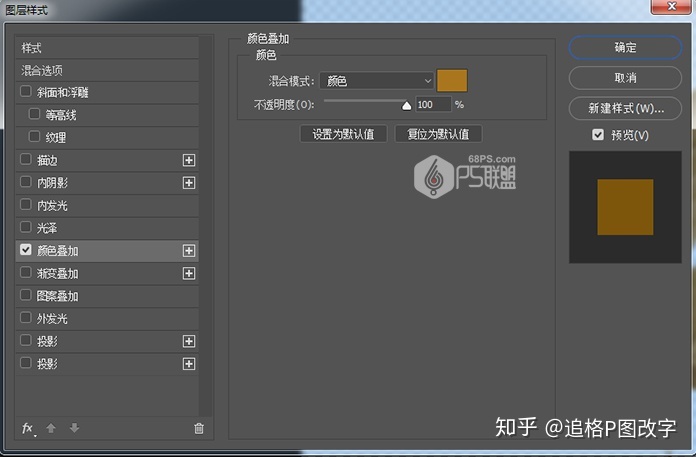Select the 等高线 label

pyautogui.click(x=61, y=115)
